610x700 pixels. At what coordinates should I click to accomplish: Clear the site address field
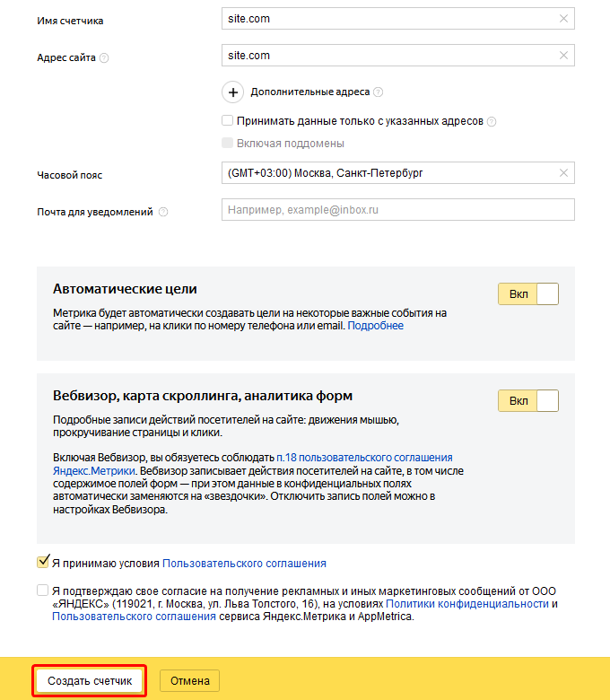click(563, 56)
